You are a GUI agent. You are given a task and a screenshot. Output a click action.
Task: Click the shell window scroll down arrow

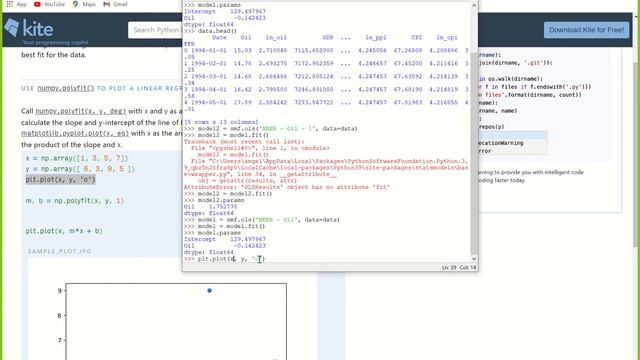coord(473,259)
